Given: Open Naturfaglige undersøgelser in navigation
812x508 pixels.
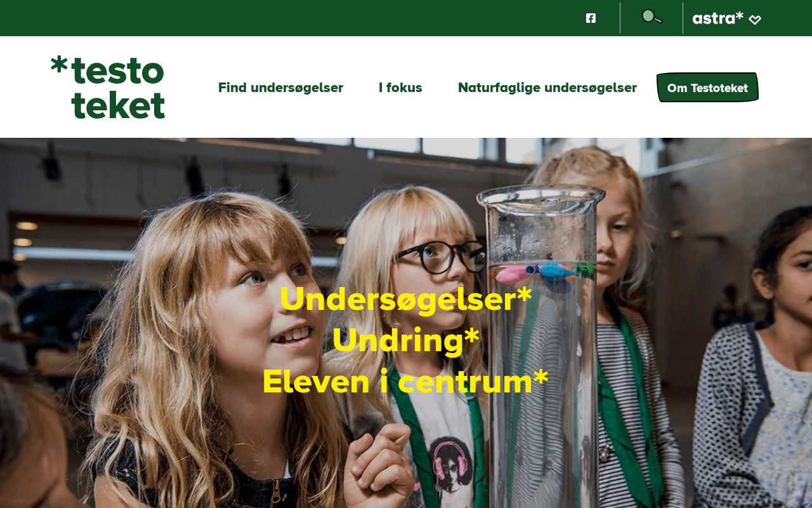Looking at the screenshot, I should click(x=547, y=88).
